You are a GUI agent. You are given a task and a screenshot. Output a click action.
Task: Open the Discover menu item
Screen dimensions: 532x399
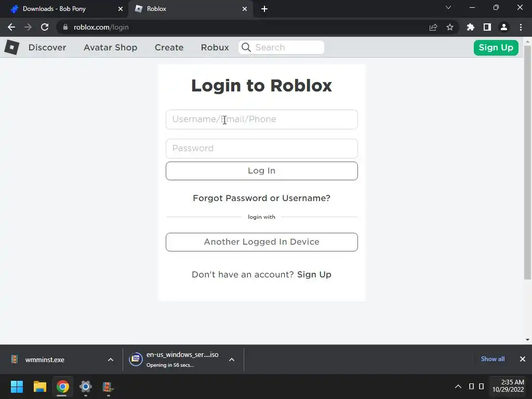click(x=47, y=47)
